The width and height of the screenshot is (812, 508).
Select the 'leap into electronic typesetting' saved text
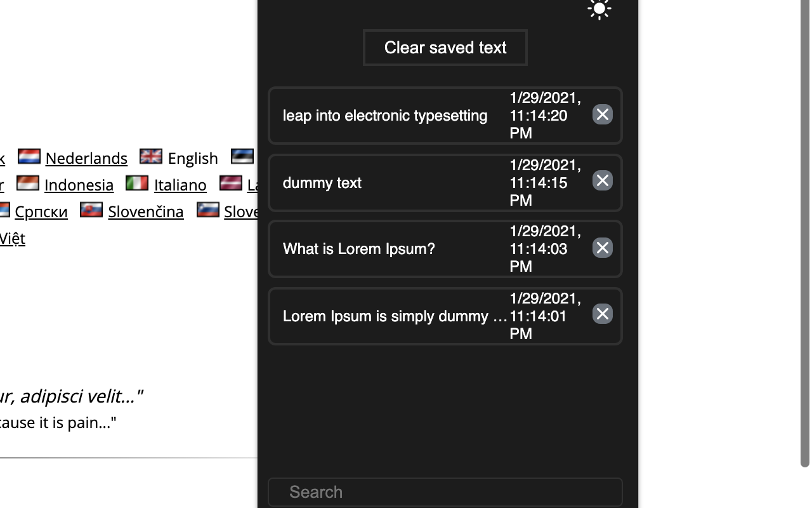pos(385,116)
